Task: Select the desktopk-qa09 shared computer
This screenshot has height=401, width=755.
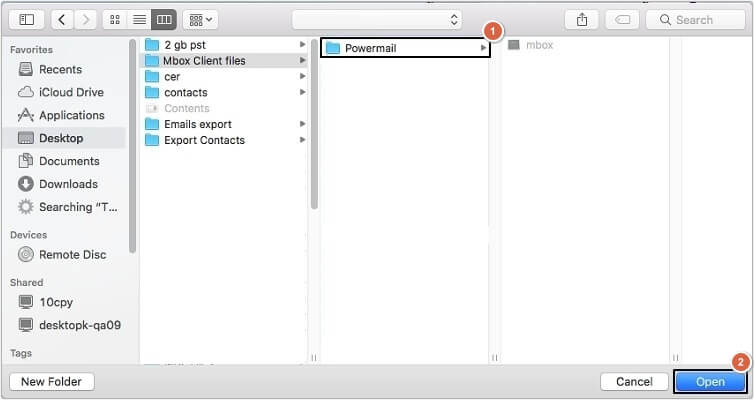Action: (x=65, y=325)
